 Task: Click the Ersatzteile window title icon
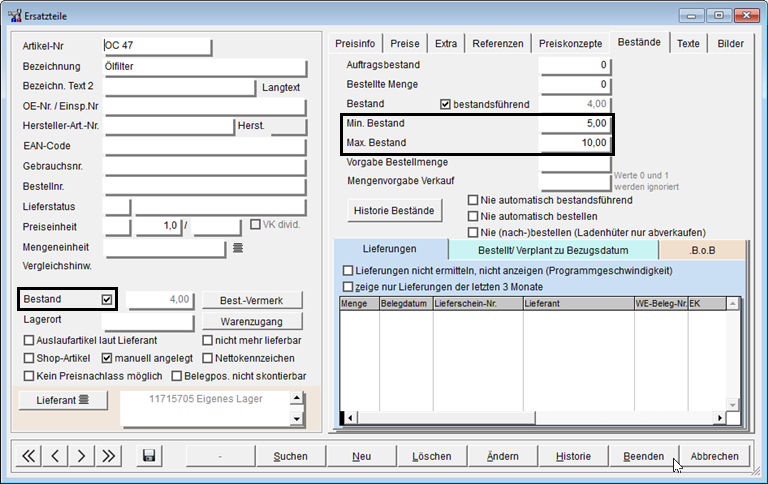pos(14,16)
